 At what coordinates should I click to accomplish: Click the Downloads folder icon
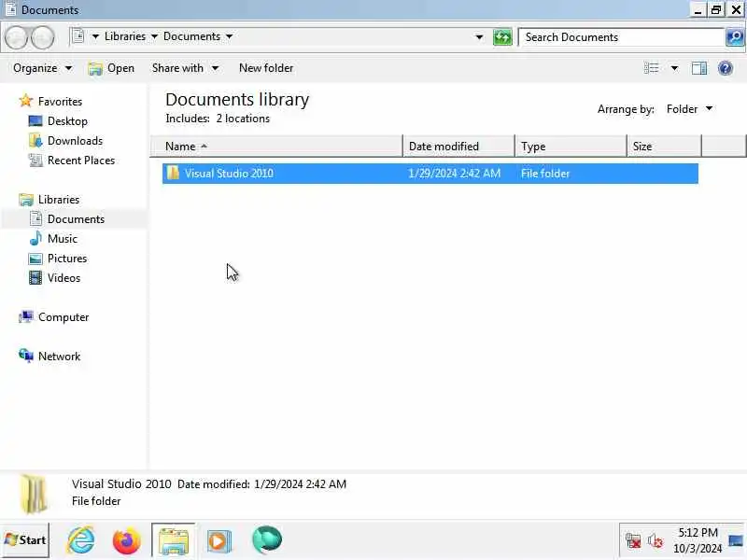35,141
